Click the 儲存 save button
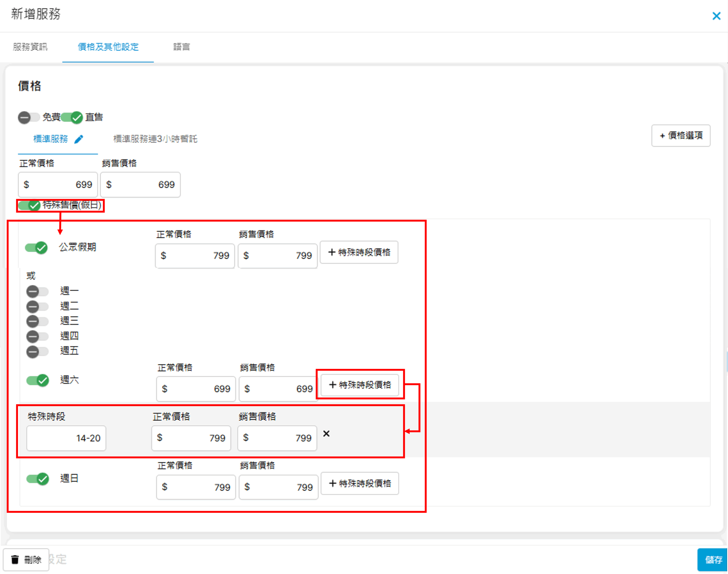The image size is (728, 574). point(713,559)
